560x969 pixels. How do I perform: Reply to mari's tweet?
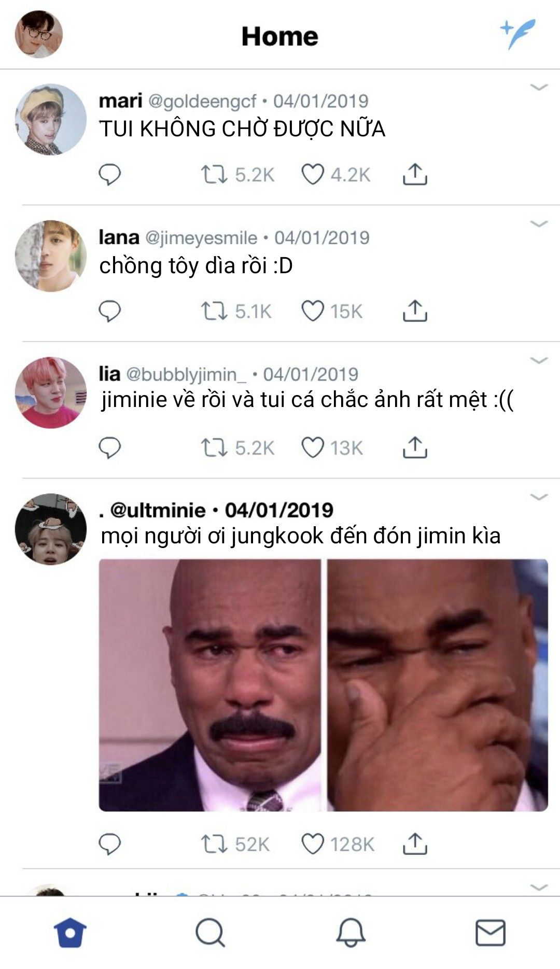click(x=110, y=175)
